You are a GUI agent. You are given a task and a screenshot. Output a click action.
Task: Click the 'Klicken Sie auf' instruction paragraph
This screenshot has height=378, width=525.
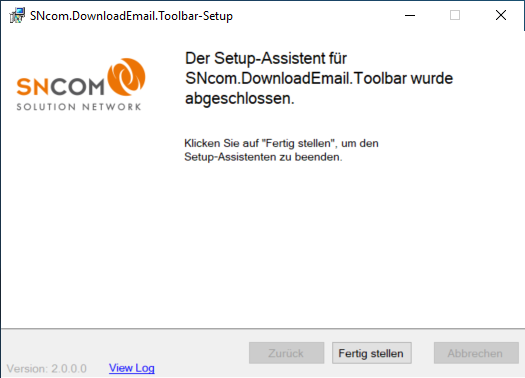281,150
